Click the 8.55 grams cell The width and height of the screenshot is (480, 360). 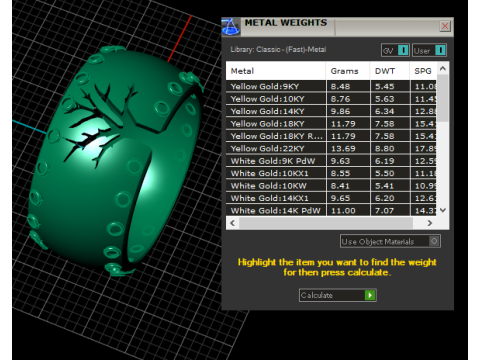[x=348, y=173]
